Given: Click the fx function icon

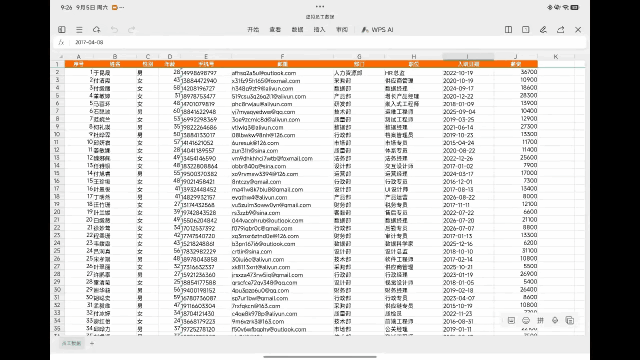Looking at the screenshot, I should point(61,42).
